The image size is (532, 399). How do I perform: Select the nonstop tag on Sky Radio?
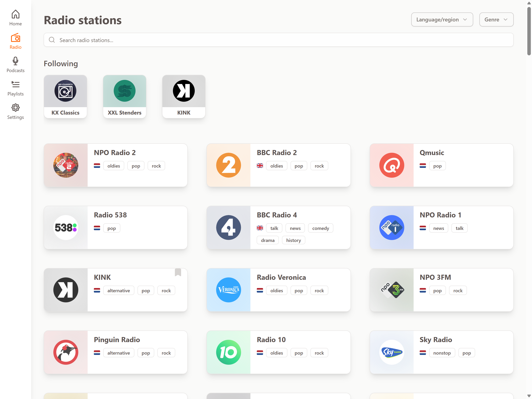point(442,353)
